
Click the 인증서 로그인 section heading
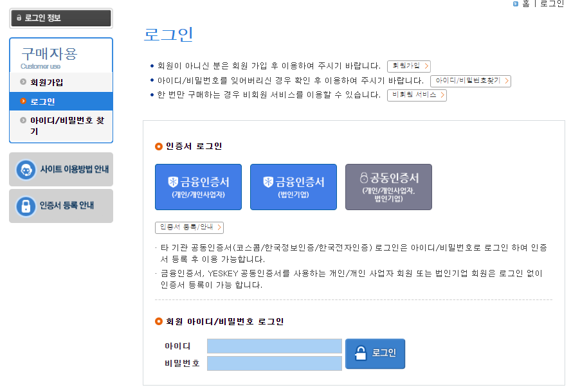point(194,147)
